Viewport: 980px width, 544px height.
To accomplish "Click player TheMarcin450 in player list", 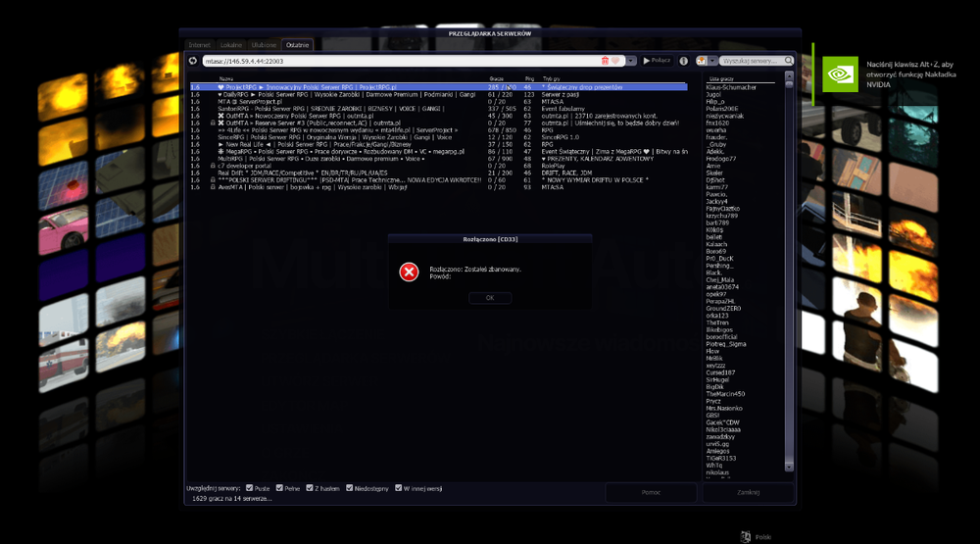I will [725, 394].
